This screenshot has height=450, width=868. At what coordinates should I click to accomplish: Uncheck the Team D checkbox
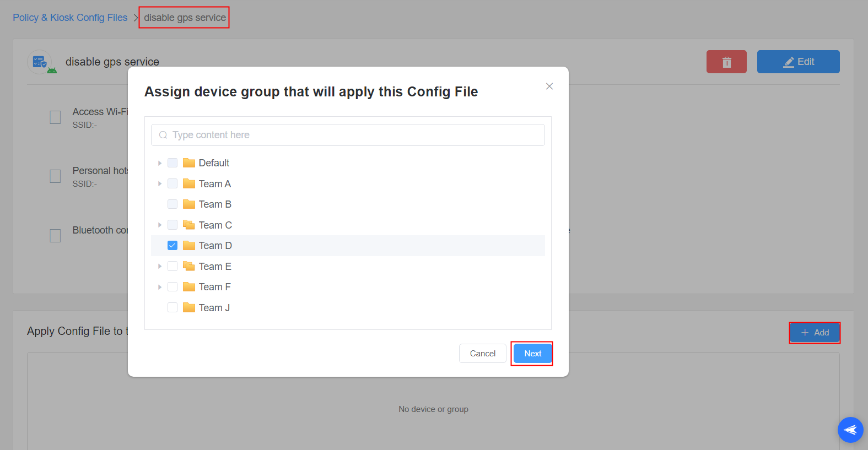(172, 246)
